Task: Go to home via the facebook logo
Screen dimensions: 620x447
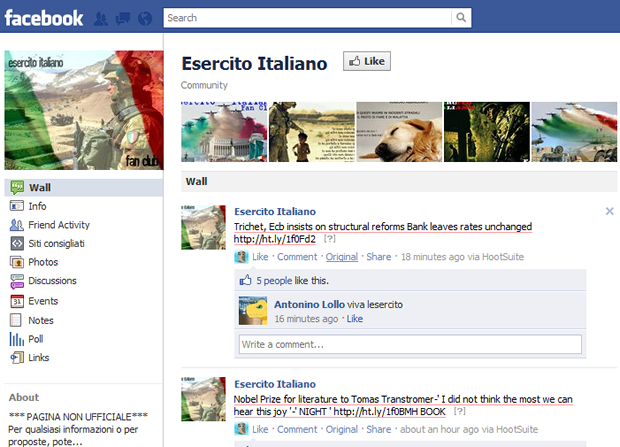Action: [43, 18]
